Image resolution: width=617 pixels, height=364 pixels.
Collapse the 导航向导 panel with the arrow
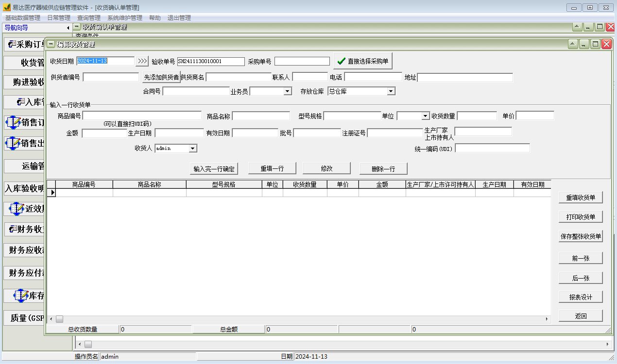(68, 28)
